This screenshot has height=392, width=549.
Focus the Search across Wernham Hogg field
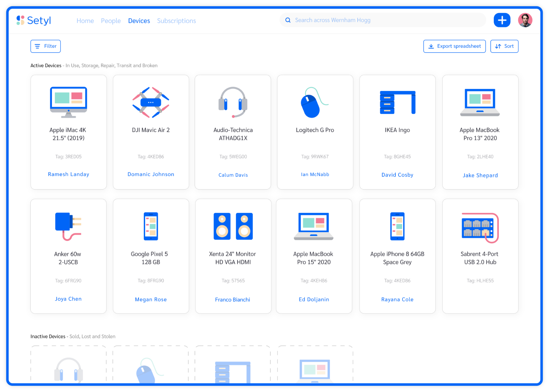383,20
